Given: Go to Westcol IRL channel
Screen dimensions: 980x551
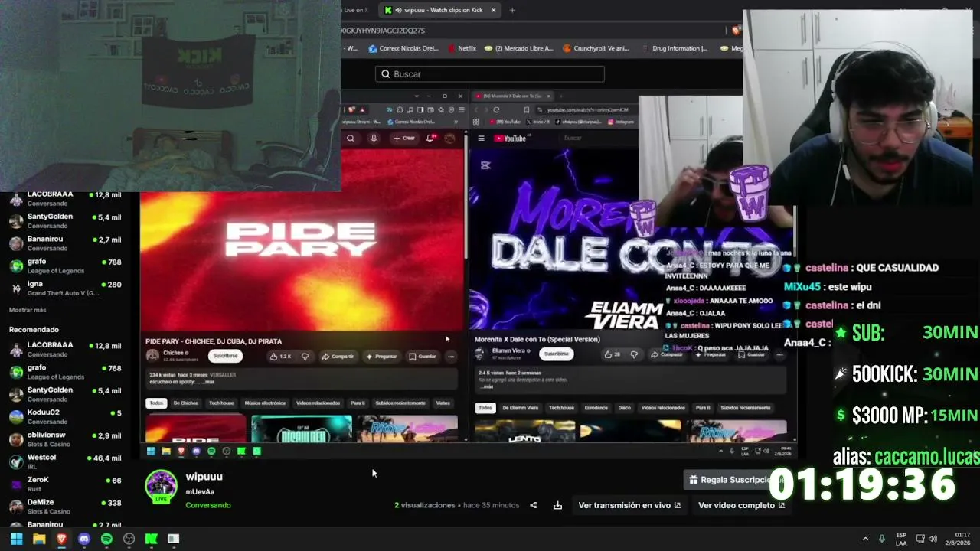Looking at the screenshot, I should (65, 461).
